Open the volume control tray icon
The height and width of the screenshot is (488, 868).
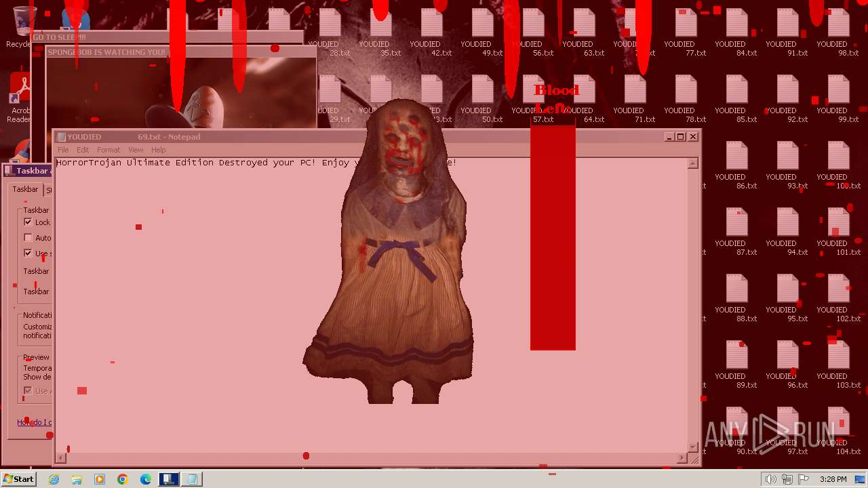tap(770, 479)
